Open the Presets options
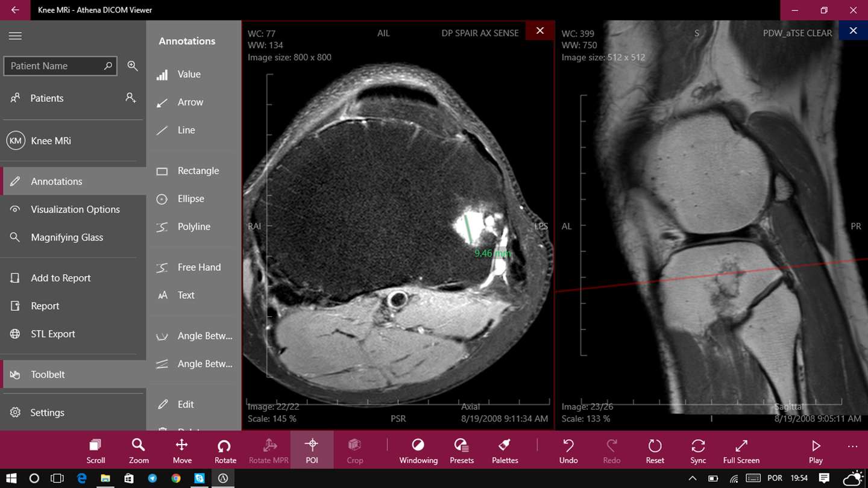 point(462,451)
